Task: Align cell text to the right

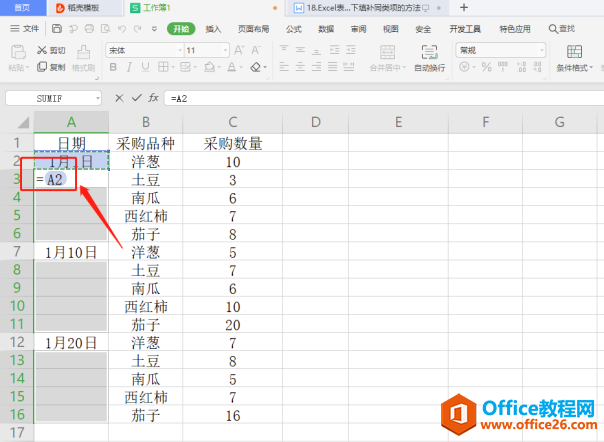Action: click(316, 67)
